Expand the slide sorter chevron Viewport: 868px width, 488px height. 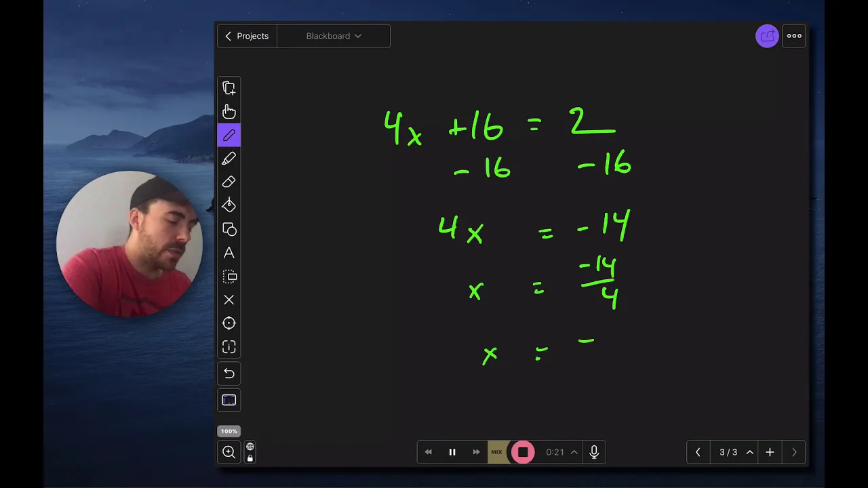coord(750,452)
